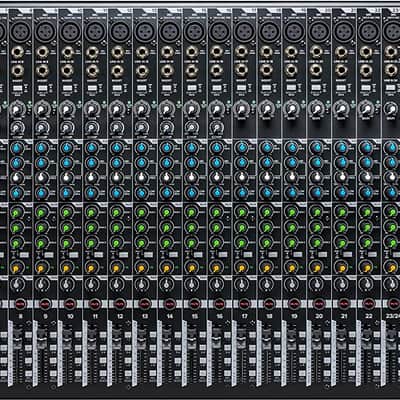The image size is (400, 400).
Task: Click the white mid-frequency knob on channel 10
Action: click(66, 177)
